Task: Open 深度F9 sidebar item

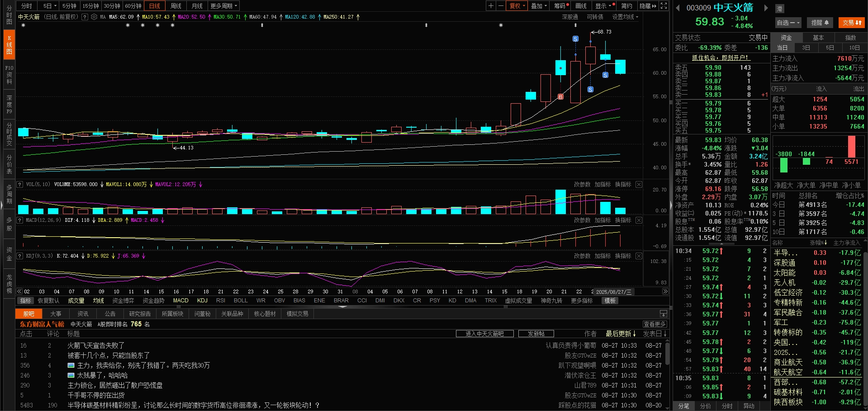Action: [x=9, y=105]
